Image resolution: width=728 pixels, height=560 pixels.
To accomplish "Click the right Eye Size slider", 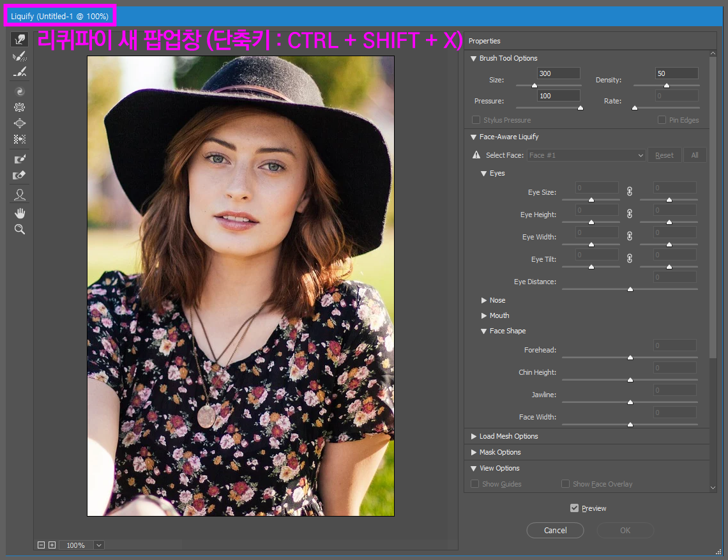I will 669,200.
